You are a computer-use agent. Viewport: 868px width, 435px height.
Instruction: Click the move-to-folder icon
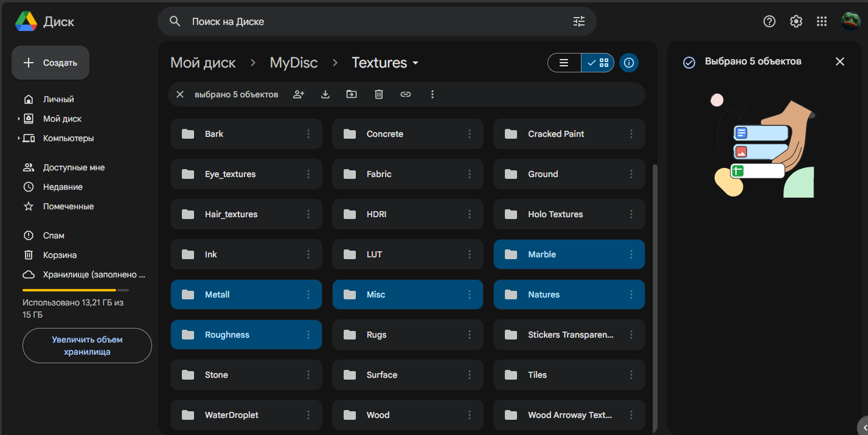pyautogui.click(x=352, y=94)
